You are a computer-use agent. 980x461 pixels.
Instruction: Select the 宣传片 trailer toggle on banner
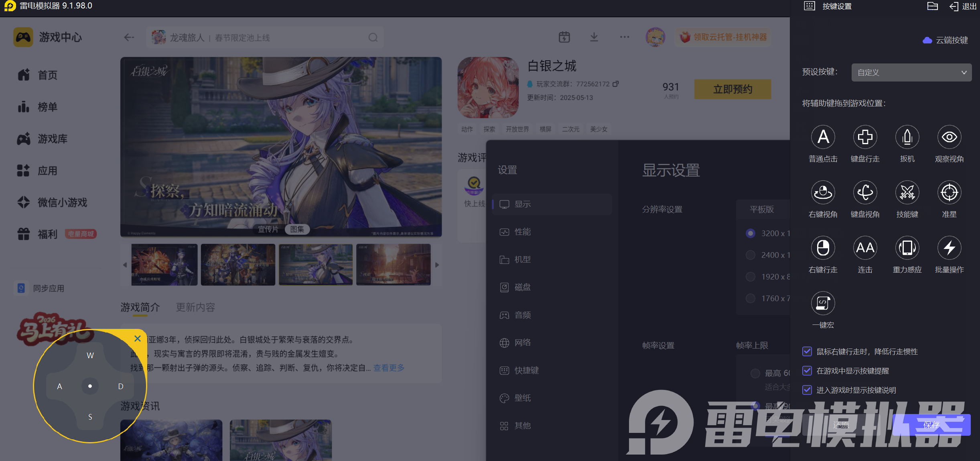pos(268,229)
